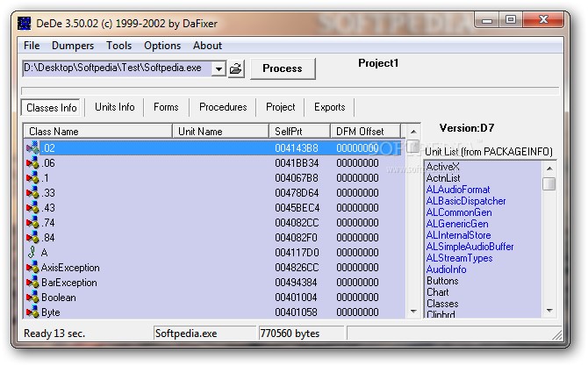Open the Tools menu
This screenshot has width=588, height=366.
point(118,46)
